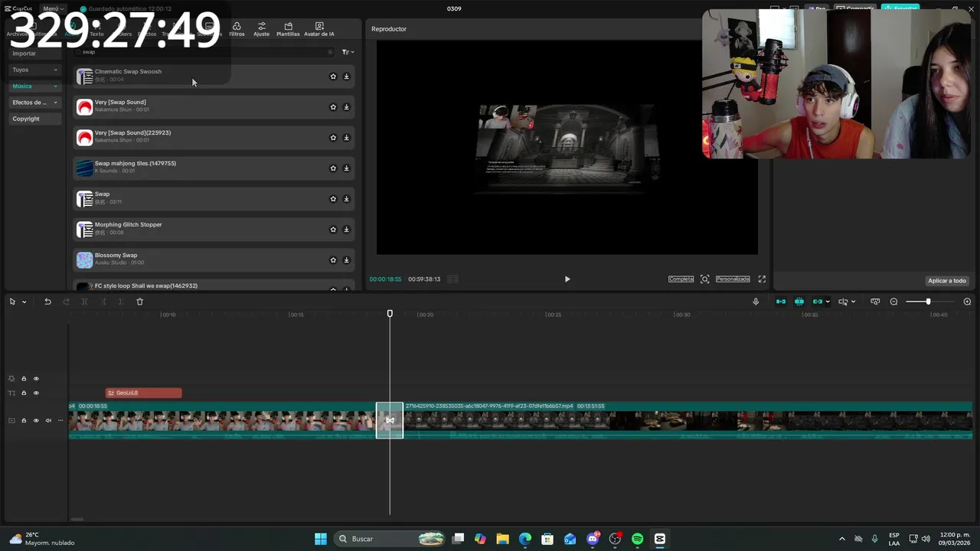
Task: Open the audio filter dropdown
Action: point(348,52)
